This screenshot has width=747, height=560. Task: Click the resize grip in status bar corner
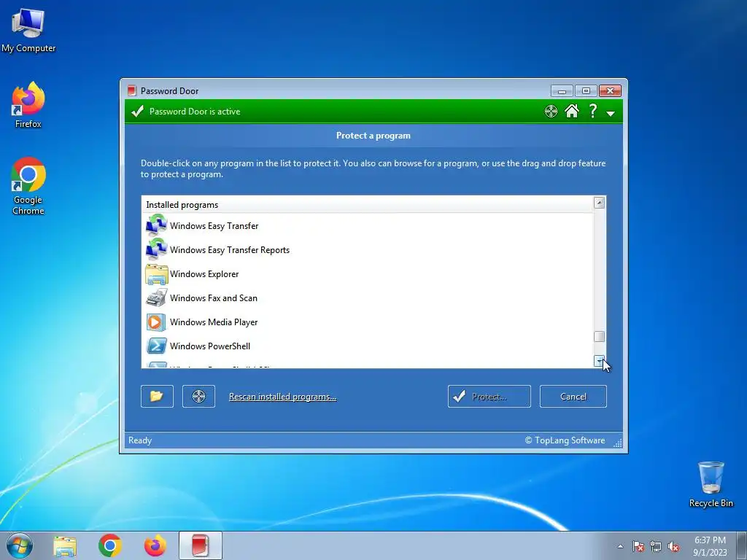(x=617, y=443)
